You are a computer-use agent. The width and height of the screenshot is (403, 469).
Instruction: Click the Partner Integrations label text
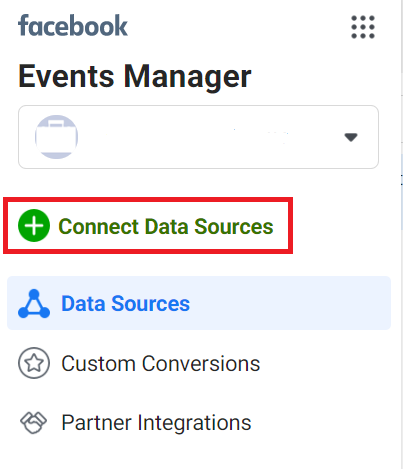pos(156,423)
